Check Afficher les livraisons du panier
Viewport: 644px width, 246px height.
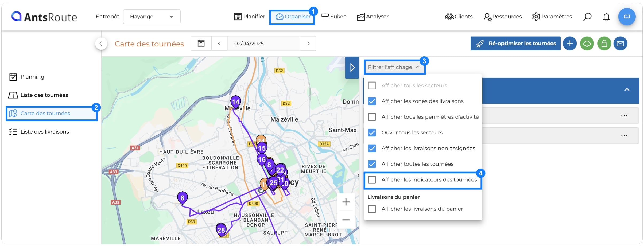[372, 209]
